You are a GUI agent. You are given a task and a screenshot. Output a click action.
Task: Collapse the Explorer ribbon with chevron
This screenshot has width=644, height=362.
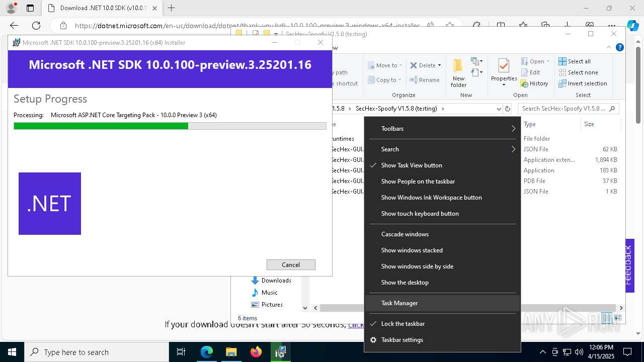click(x=610, y=47)
